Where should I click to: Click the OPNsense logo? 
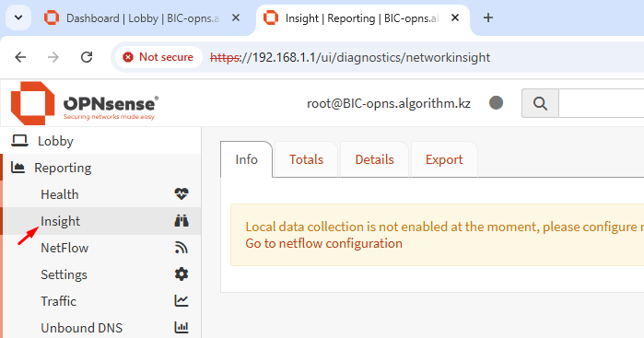click(85, 103)
